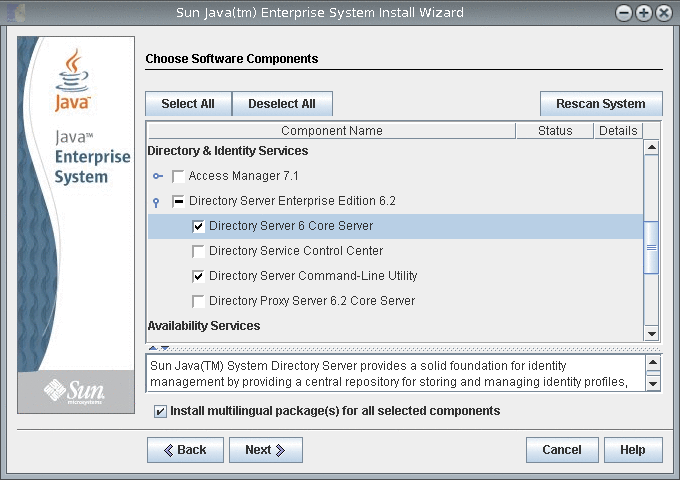680x480 pixels.
Task: Minimize the Install Wizard window
Action: [x=624, y=13]
